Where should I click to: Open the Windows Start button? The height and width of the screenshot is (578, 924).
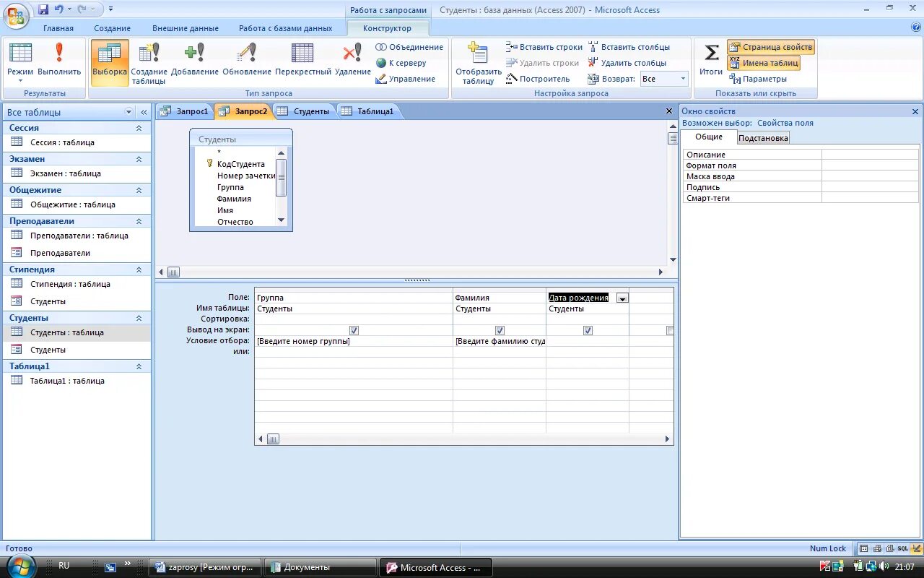[x=22, y=567]
